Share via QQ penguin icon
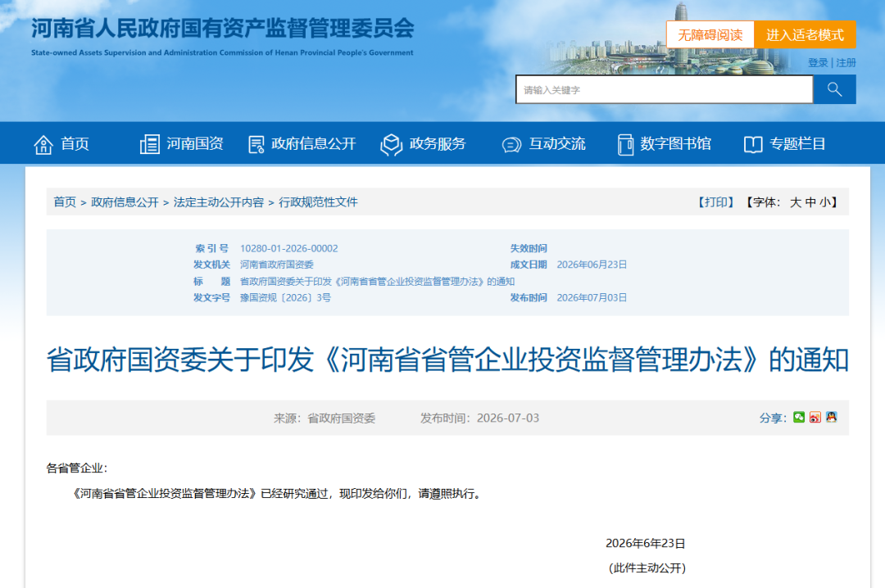The height and width of the screenshot is (588, 885). 832,417
